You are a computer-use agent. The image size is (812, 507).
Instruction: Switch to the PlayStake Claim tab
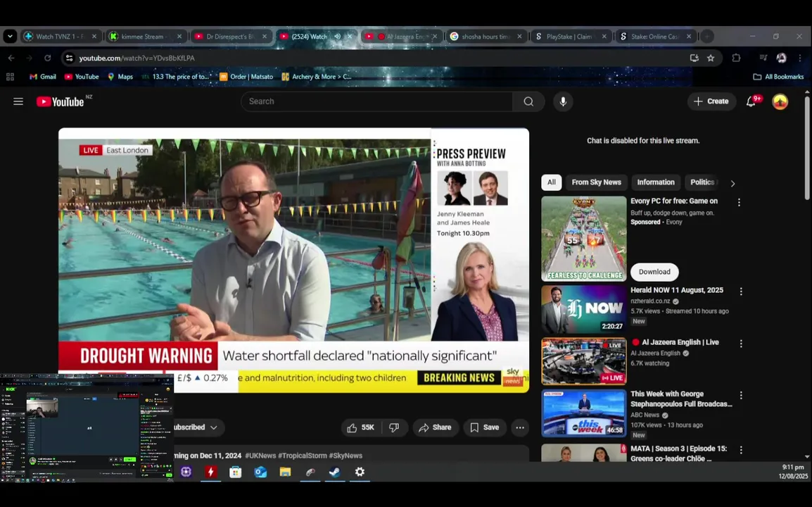tap(571, 37)
